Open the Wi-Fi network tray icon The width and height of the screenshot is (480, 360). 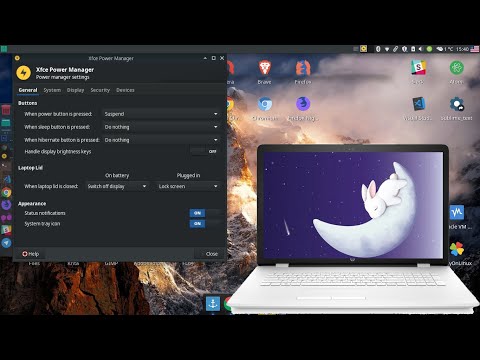pyautogui.click(x=387, y=49)
